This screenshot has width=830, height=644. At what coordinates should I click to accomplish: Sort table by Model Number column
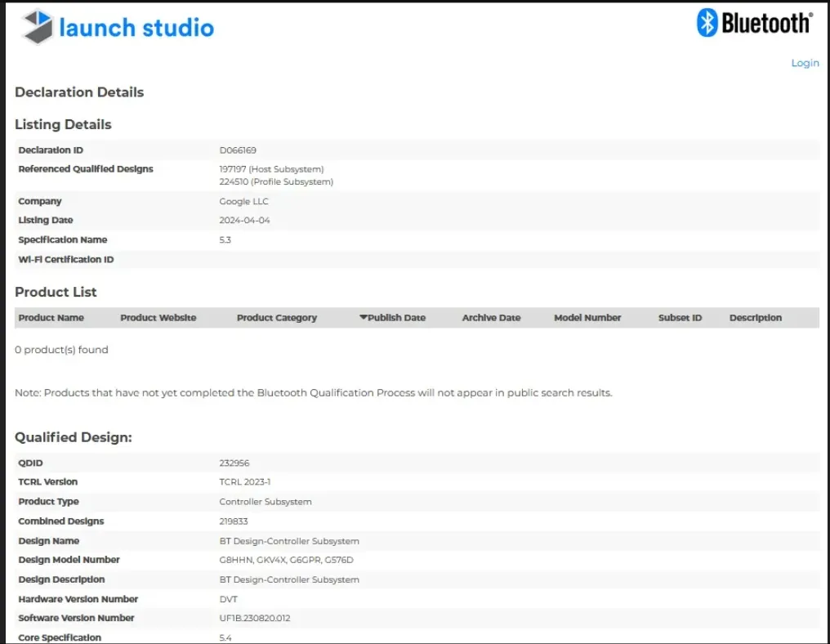click(587, 318)
